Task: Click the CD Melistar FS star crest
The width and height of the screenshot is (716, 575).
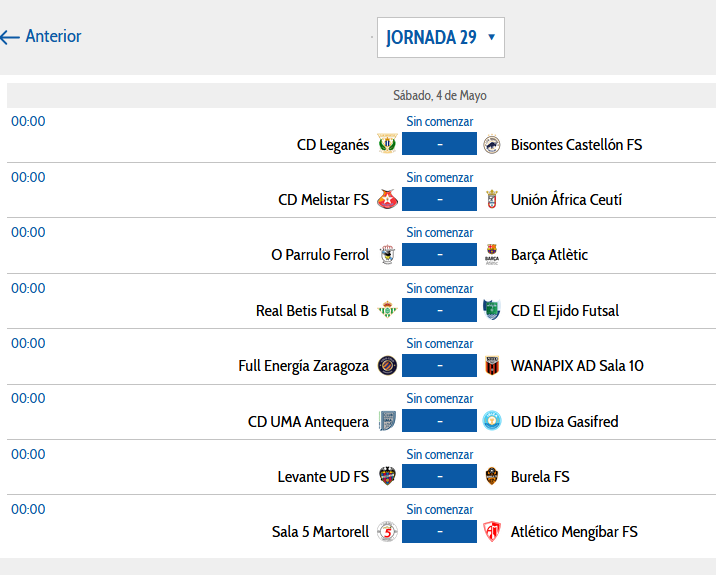Action: [x=388, y=199]
